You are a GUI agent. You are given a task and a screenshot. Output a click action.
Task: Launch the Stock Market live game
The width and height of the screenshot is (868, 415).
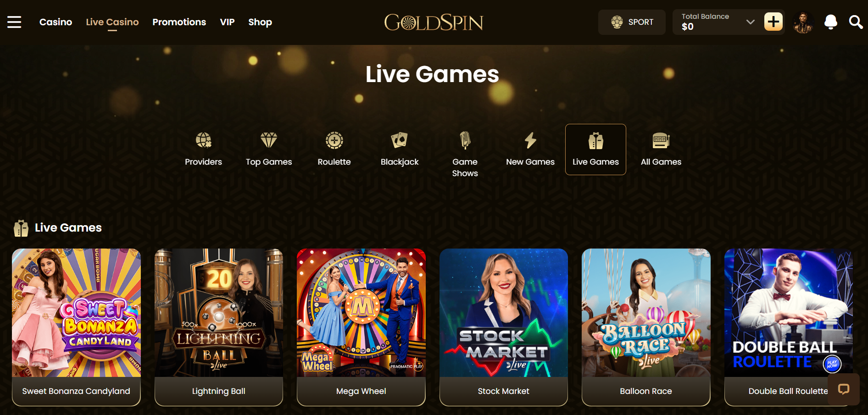coord(504,327)
